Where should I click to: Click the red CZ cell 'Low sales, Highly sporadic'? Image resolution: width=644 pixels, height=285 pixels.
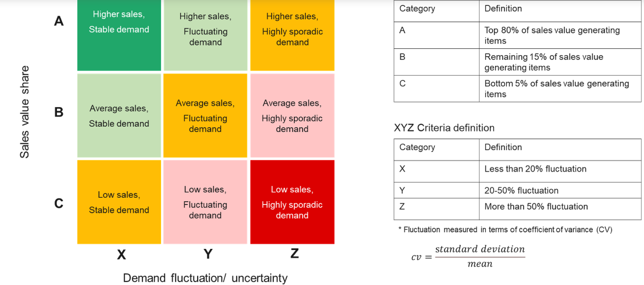click(292, 202)
